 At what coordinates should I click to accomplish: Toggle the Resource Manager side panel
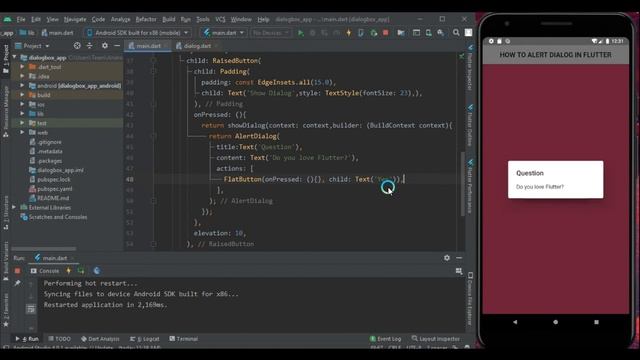point(6,111)
